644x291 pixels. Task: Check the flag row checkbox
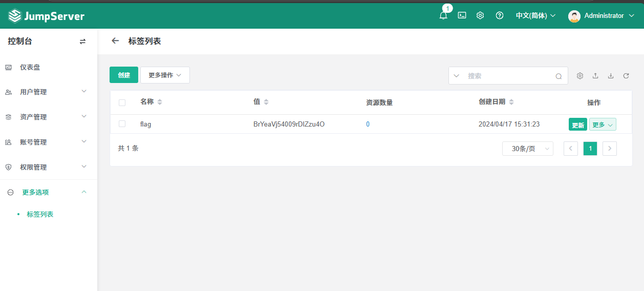pyautogui.click(x=122, y=124)
